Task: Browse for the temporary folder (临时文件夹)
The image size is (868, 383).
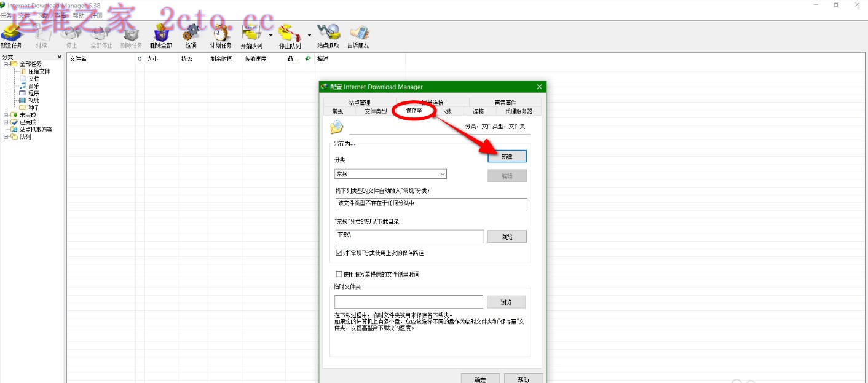Action: pyautogui.click(x=507, y=302)
